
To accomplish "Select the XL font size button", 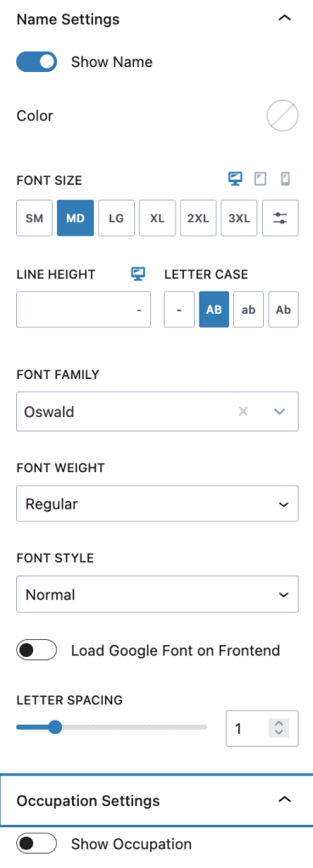I will tap(157, 218).
